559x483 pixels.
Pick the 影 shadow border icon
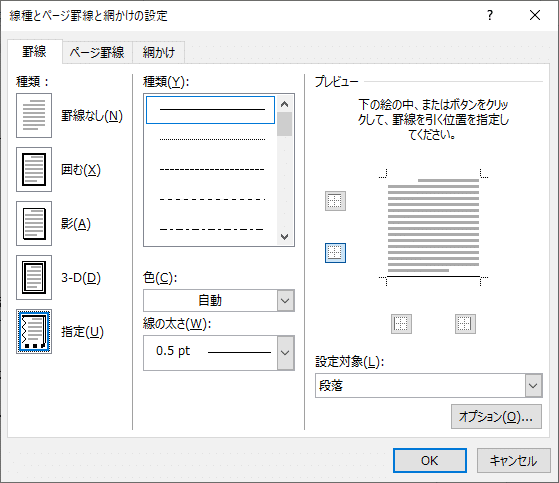point(34,223)
